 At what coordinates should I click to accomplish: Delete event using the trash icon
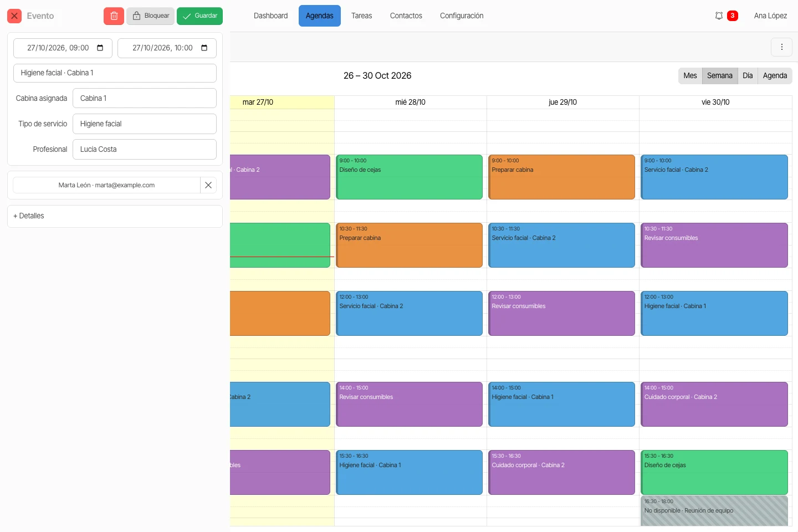tap(114, 16)
